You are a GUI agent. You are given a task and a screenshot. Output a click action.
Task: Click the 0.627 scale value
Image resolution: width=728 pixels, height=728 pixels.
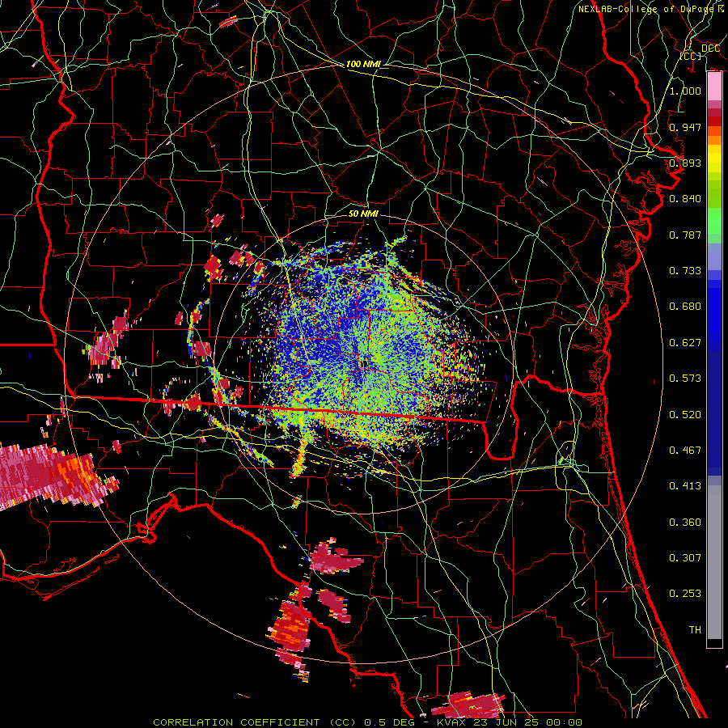(685, 343)
